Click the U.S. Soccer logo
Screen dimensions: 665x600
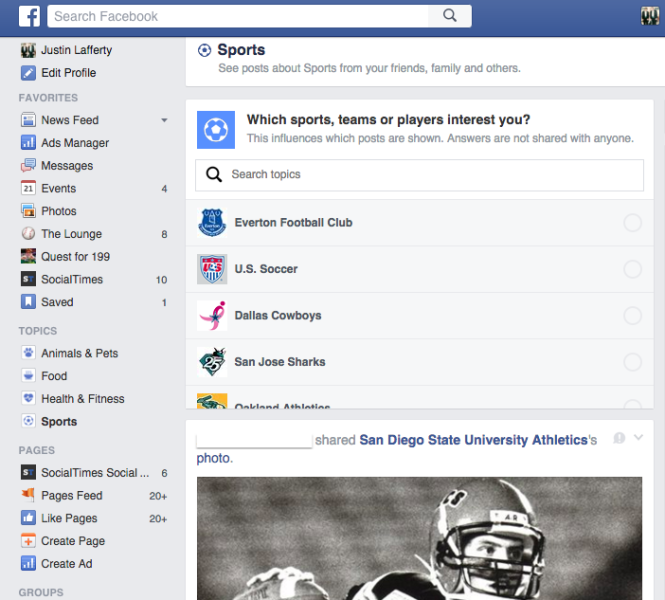click(x=212, y=269)
